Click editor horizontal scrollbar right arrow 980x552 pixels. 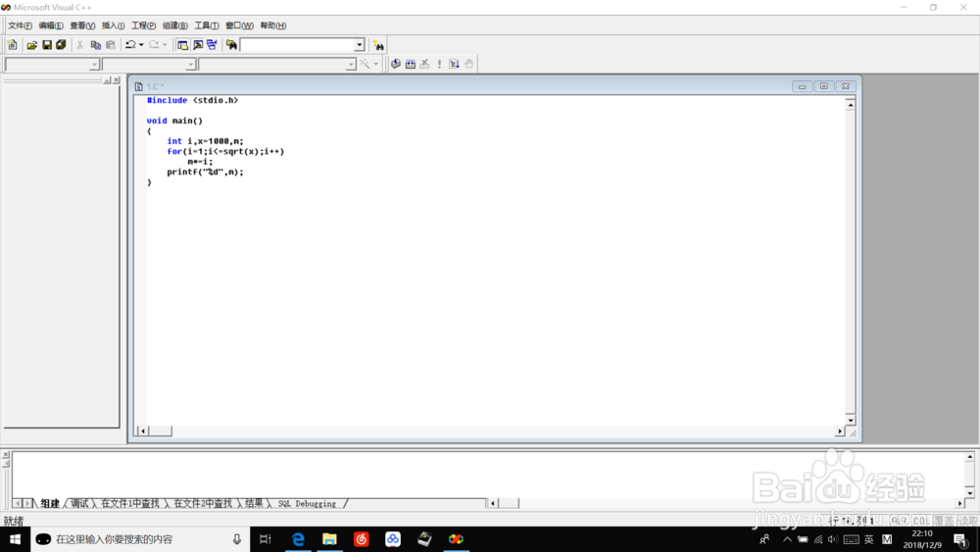pyautogui.click(x=840, y=431)
